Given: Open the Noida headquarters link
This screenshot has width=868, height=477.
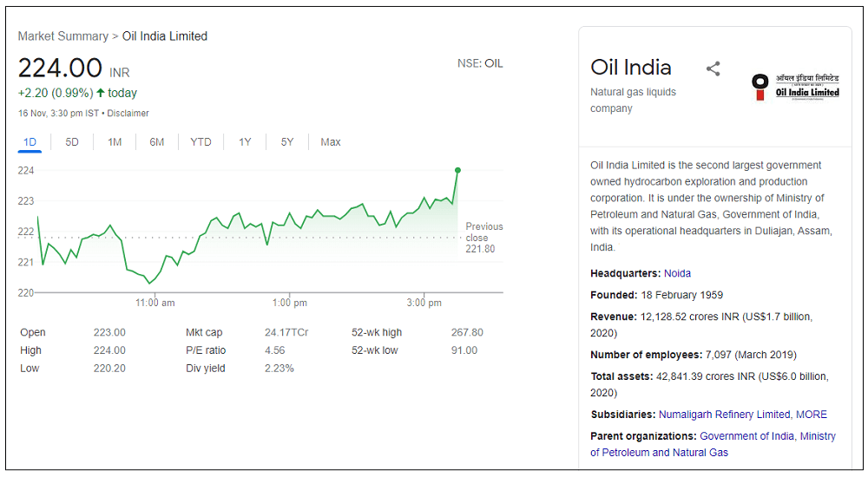Looking at the screenshot, I should click(677, 273).
